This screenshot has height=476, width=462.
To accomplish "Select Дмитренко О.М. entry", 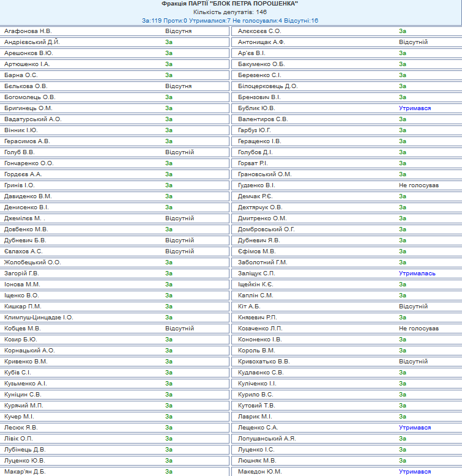I will [263, 218].
